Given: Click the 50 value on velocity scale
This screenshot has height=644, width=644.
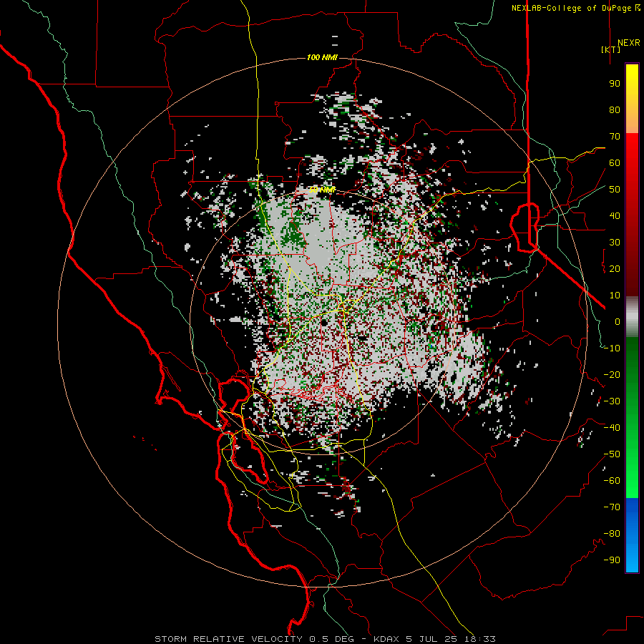Looking at the screenshot, I should click(x=615, y=190).
